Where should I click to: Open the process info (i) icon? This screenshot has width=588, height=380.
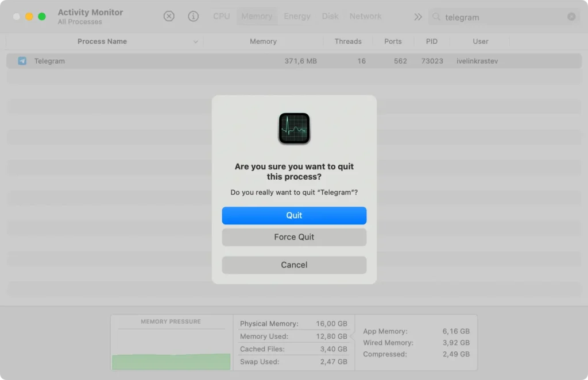click(x=193, y=16)
